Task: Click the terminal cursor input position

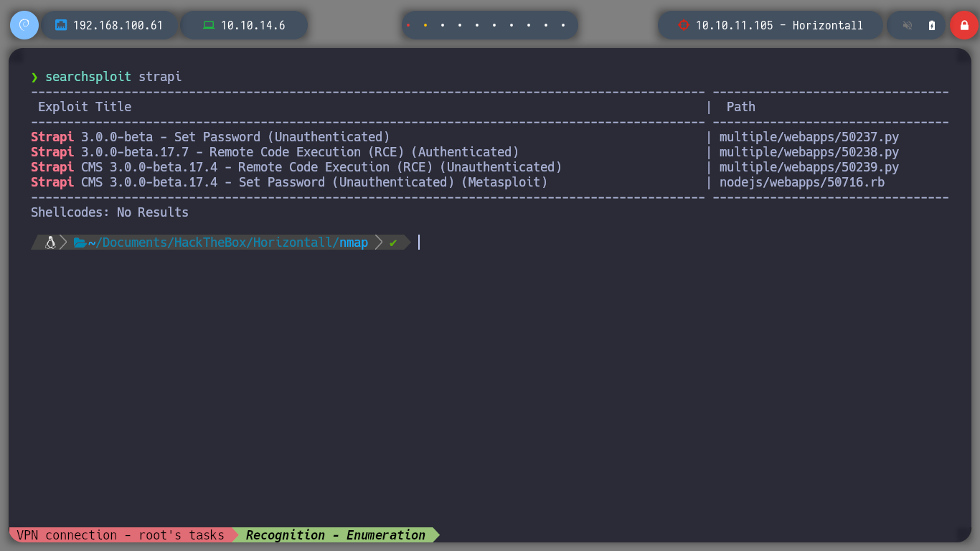Action: pyautogui.click(x=419, y=242)
